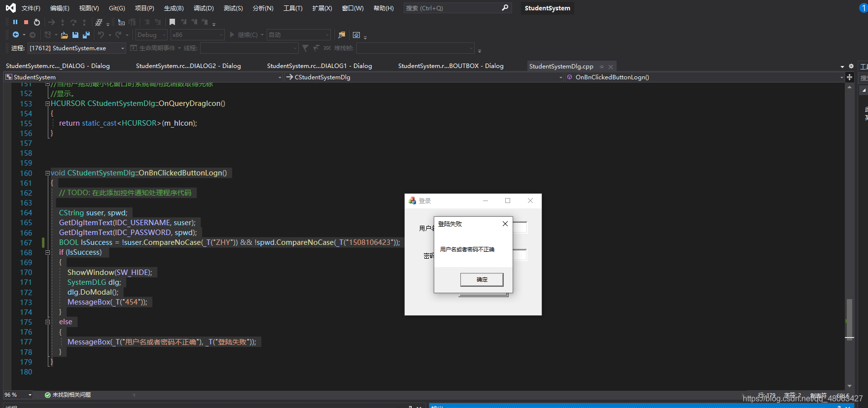
Task: Open the Git menu
Action: [x=117, y=8]
